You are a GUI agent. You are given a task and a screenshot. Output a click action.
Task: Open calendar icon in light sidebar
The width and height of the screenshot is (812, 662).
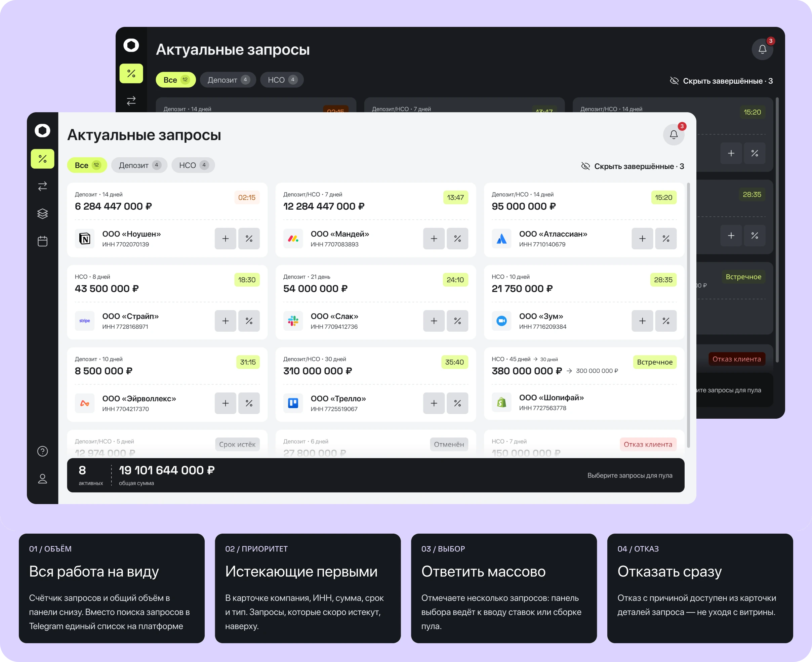(42, 241)
